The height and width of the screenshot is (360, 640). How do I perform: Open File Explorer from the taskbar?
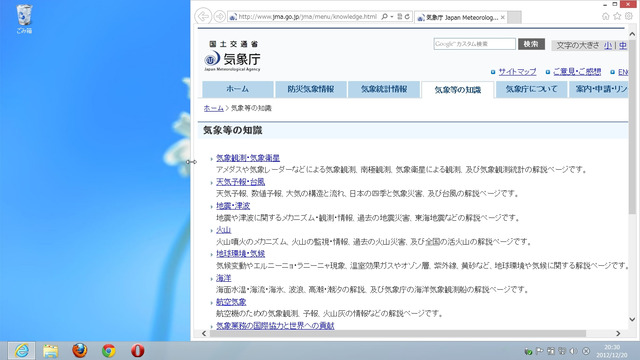click(x=51, y=351)
